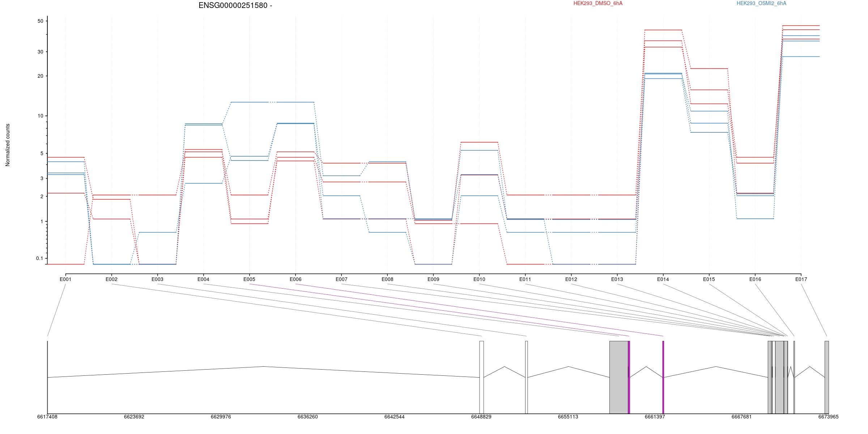
Task: Click exon label E016
Action: tap(755, 279)
